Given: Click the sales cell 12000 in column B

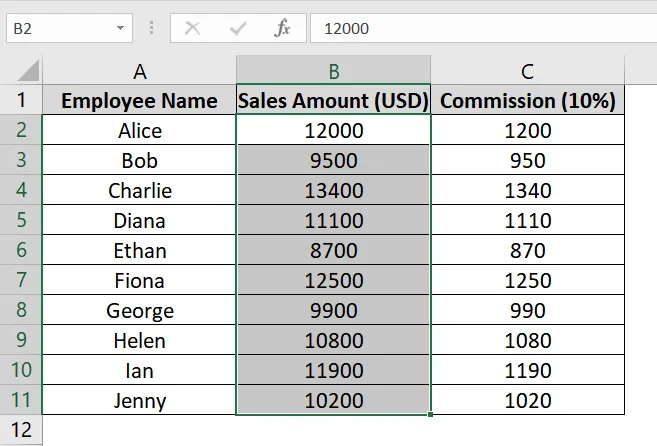Looking at the screenshot, I should click(334, 130).
